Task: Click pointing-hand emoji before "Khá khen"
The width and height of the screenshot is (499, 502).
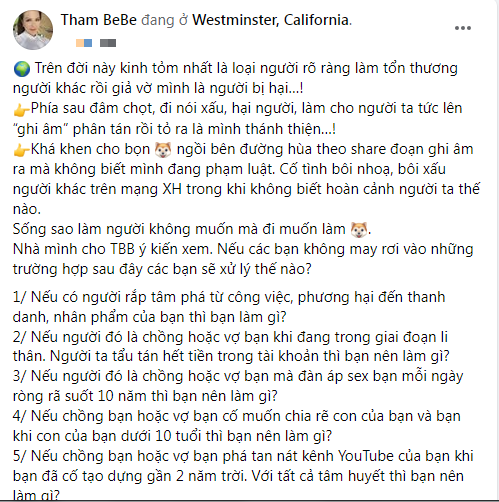Action: pos(21,150)
